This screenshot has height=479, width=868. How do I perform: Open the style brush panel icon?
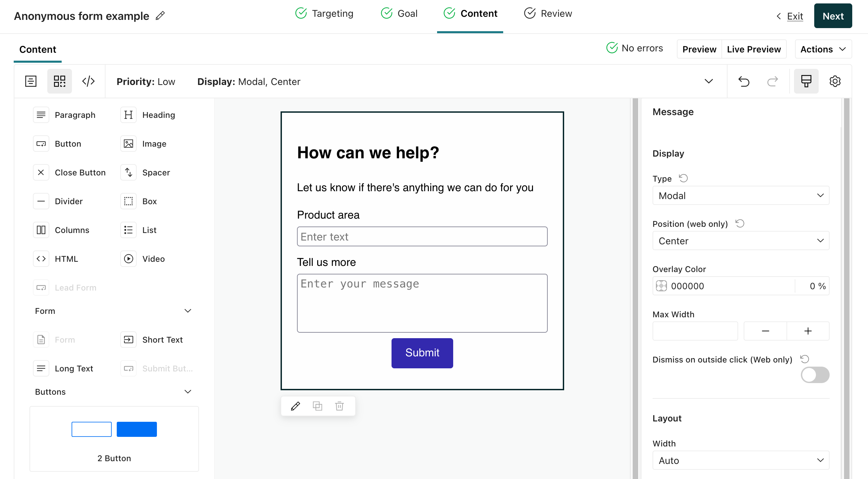(806, 81)
